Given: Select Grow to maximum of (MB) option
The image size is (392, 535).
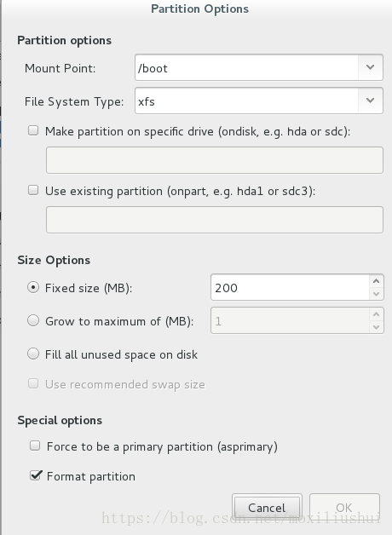Looking at the screenshot, I should click(33, 320).
